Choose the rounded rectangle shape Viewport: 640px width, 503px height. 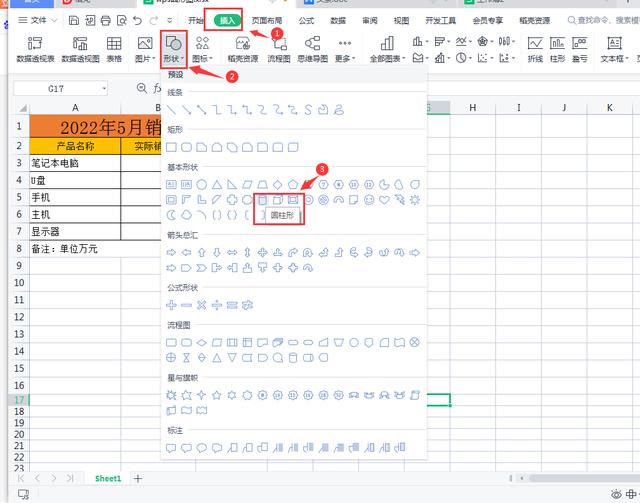coord(187,147)
